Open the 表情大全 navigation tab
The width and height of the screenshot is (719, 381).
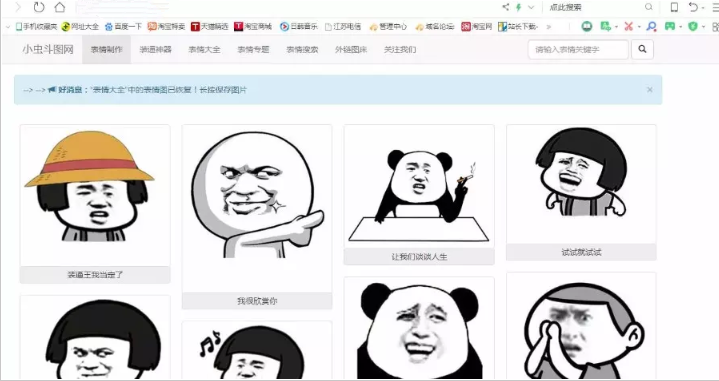click(x=204, y=50)
